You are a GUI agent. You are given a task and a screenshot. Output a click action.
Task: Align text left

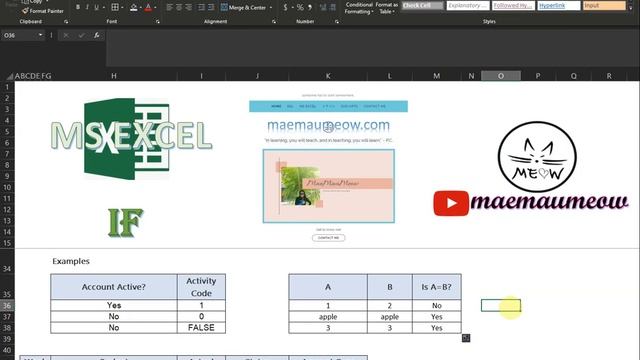click(170, 7)
